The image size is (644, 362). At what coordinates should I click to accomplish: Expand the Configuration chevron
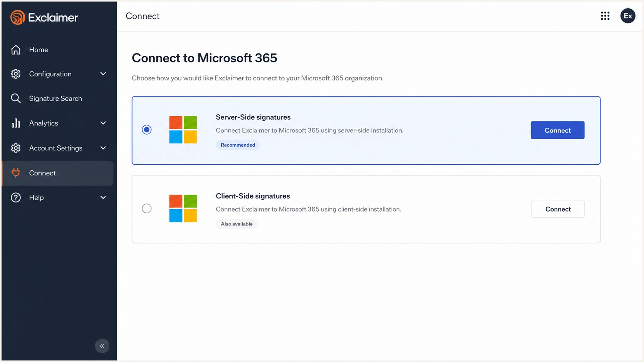click(x=103, y=74)
